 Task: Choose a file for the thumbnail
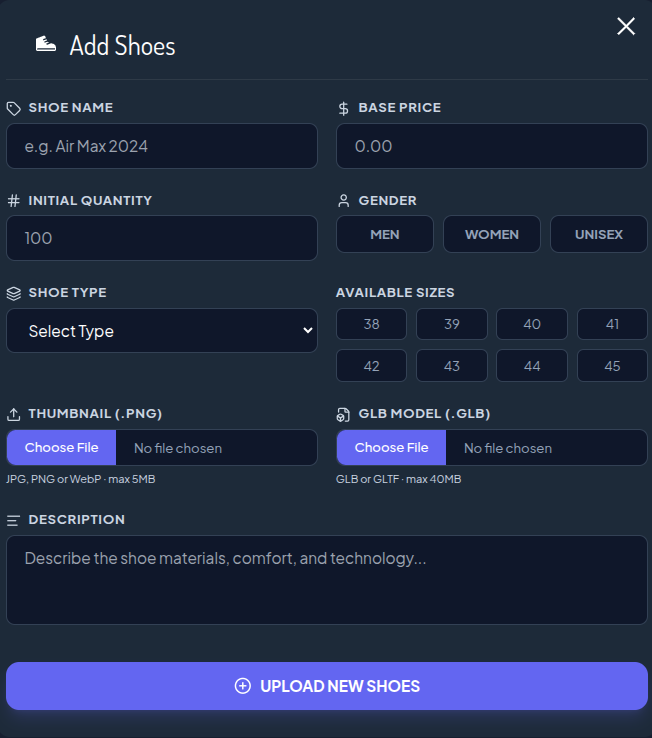[x=62, y=448]
